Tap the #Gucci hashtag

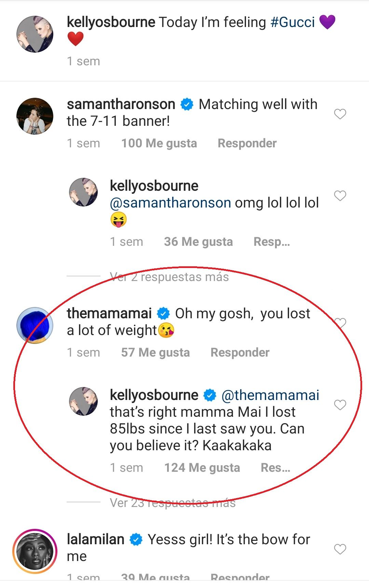(292, 23)
